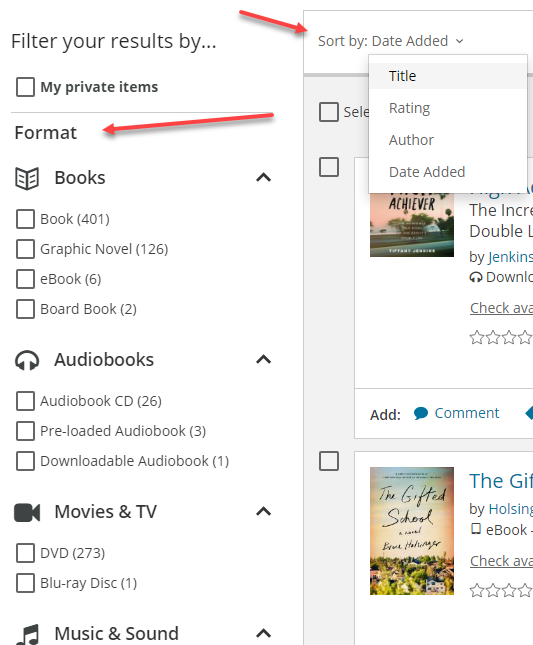The image size is (533, 645).
Task: Tick the My private items checkbox
Action: pyautogui.click(x=25, y=87)
